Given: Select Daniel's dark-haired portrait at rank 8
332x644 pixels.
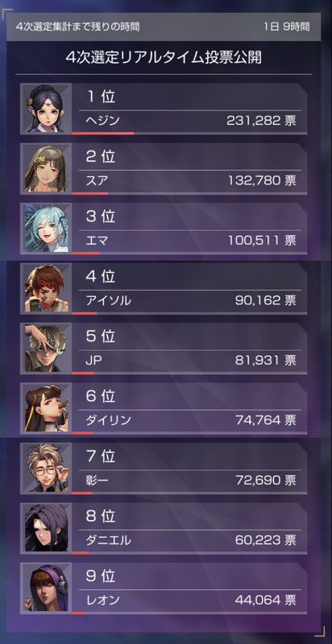Looking at the screenshot, I should tap(46, 528).
